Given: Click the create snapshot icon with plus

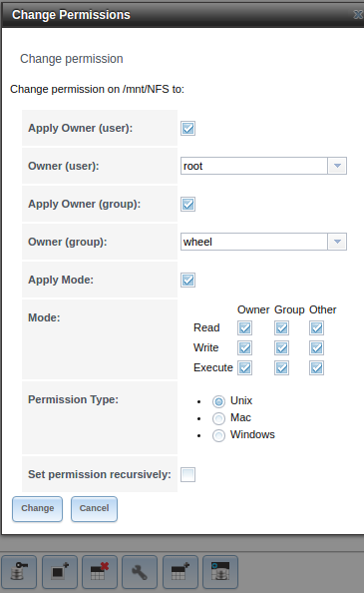Looking at the screenshot, I should tap(60, 572).
